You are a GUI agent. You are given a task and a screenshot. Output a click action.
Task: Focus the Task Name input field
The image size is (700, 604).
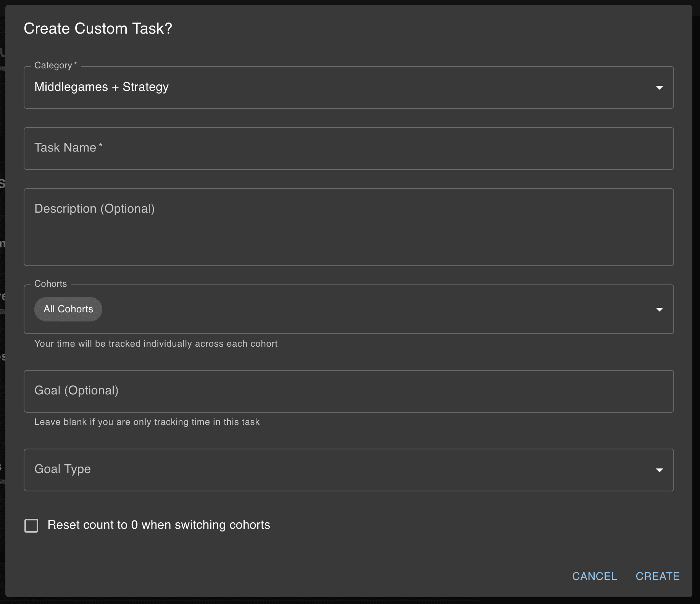[x=348, y=149]
